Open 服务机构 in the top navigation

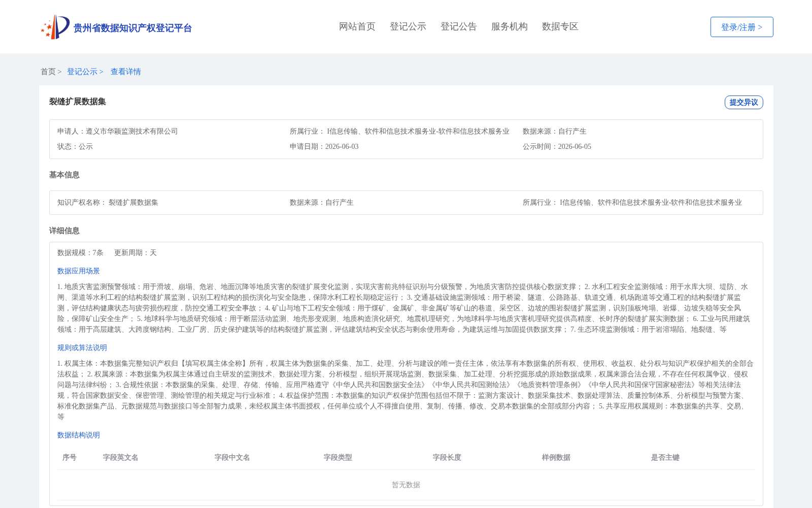tap(510, 26)
